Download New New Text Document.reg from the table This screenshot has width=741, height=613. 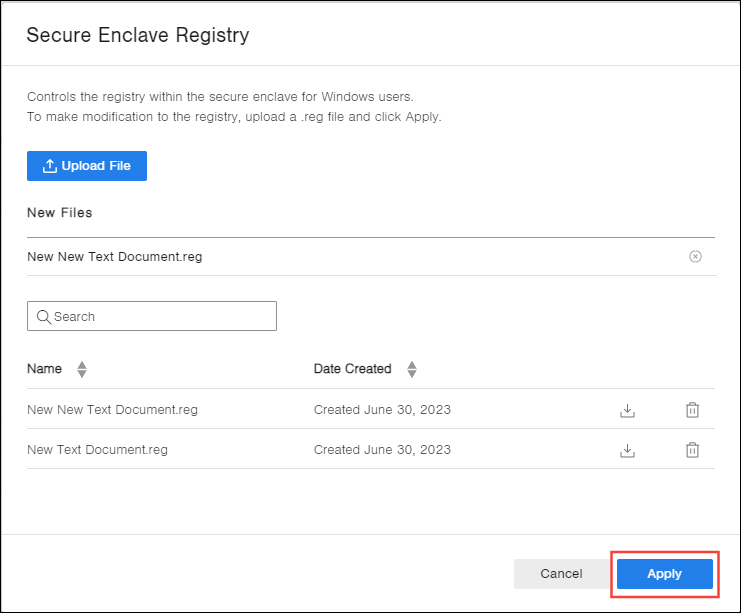click(x=628, y=410)
